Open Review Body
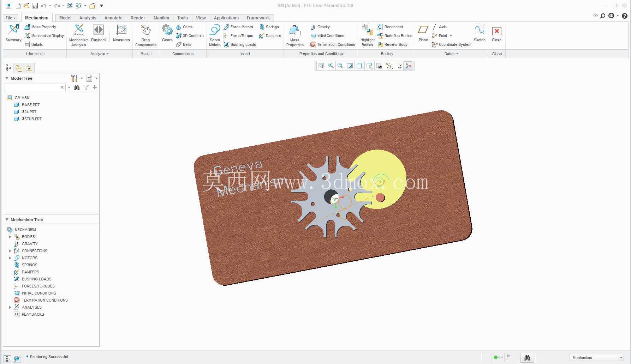 click(392, 44)
